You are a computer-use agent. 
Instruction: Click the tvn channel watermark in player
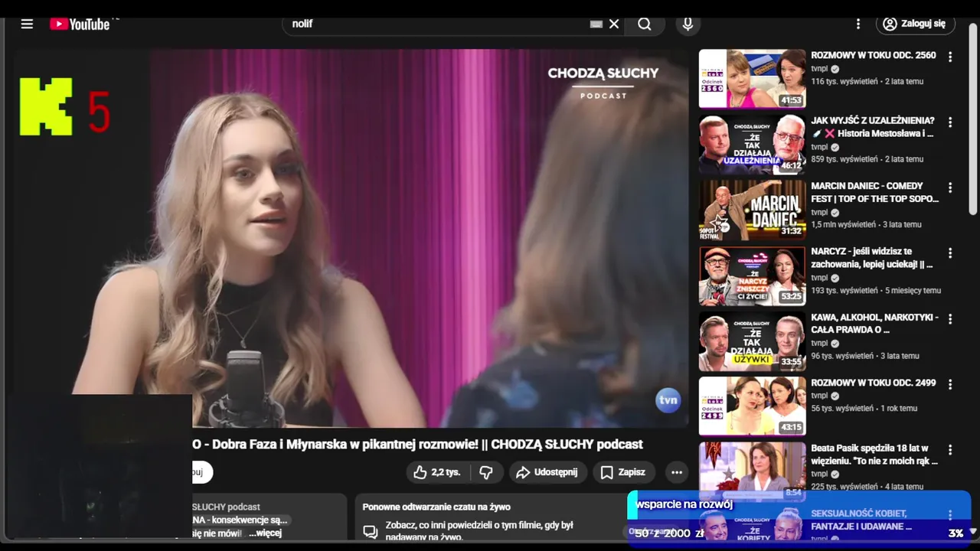668,400
